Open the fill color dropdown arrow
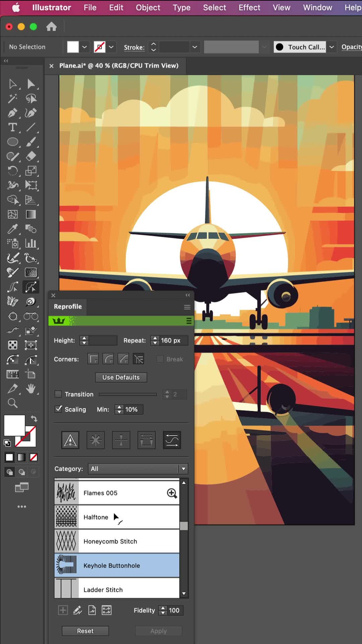Viewport: 362px width, 644px height. [x=84, y=47]
